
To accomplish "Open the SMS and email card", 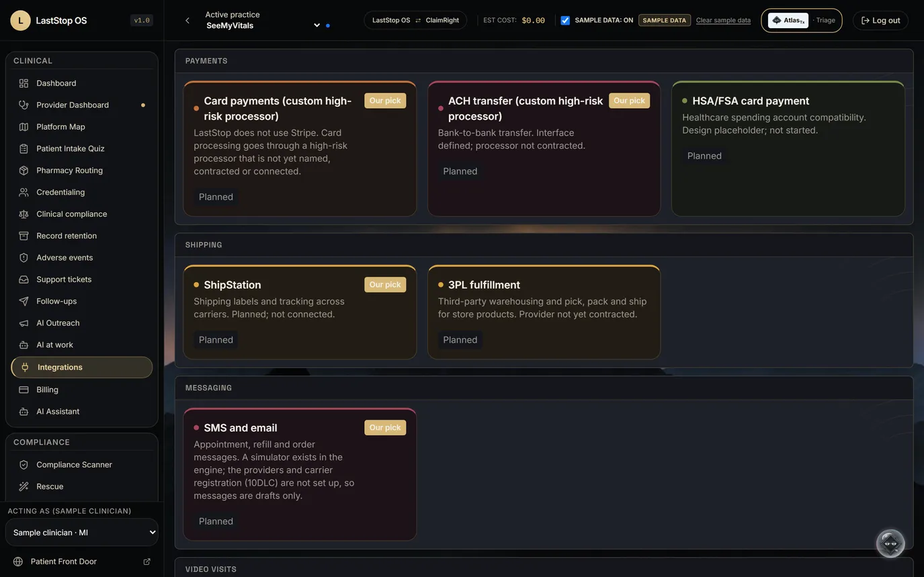I will pos(300,474).
